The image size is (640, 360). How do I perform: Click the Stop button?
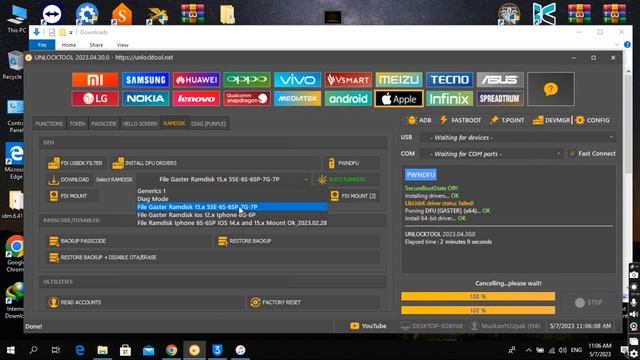click(x=588, y=302)
